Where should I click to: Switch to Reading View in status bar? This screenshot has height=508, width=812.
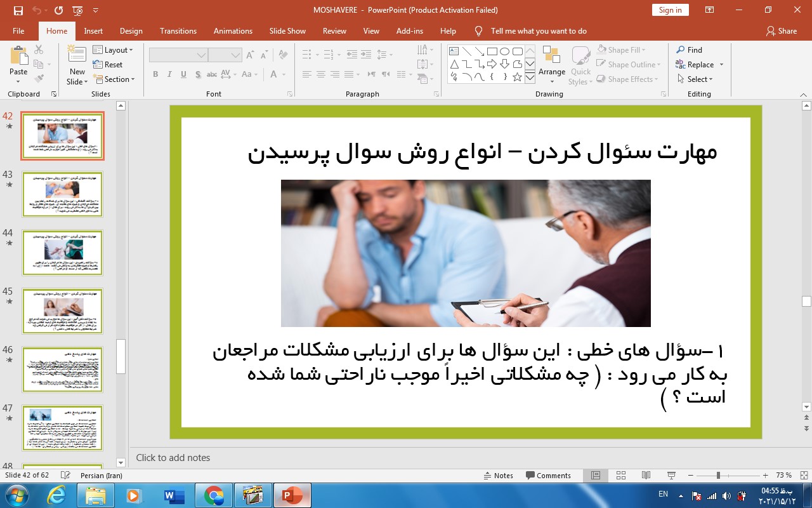pyautogui.click(x=646, y=475)
